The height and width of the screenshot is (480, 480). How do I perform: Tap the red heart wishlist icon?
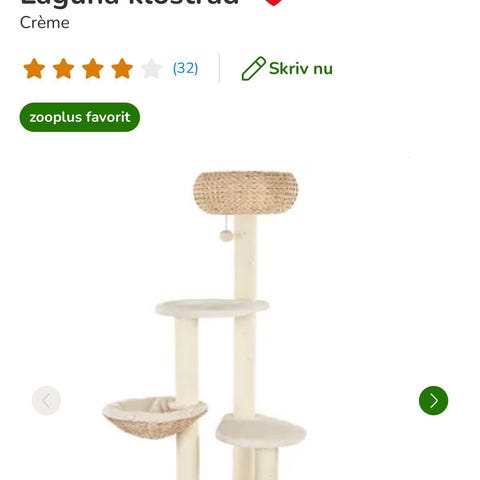pyautogui.click(x=273, y=2)
